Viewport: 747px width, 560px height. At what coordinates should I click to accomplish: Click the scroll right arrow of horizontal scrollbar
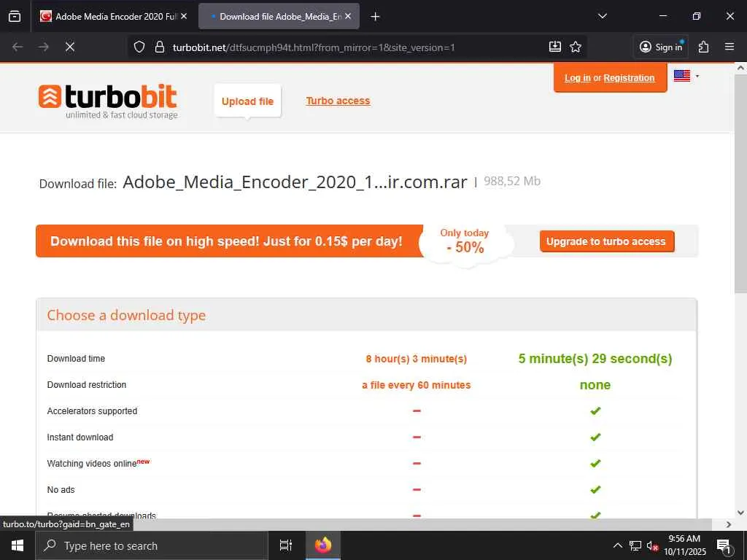(x=729, y=524)
